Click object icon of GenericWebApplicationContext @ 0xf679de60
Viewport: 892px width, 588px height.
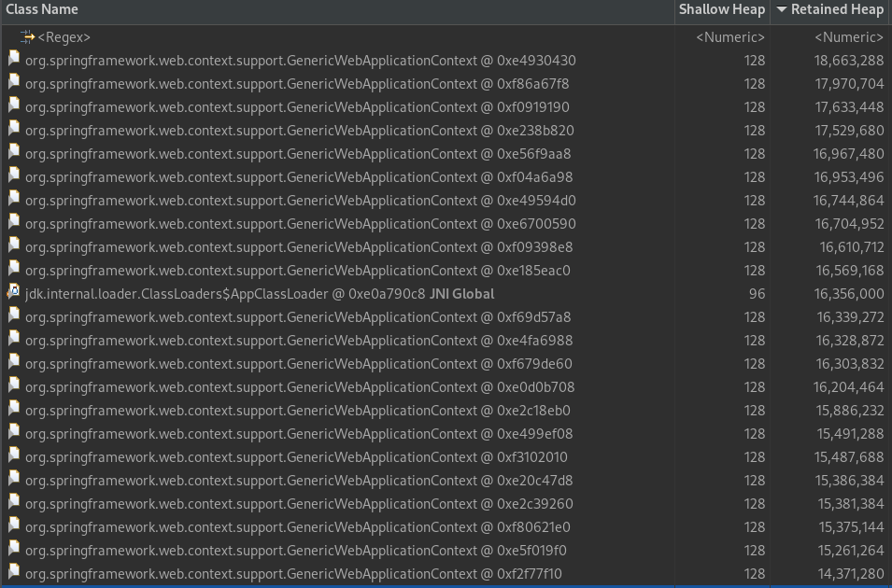(x=14, y=361)
